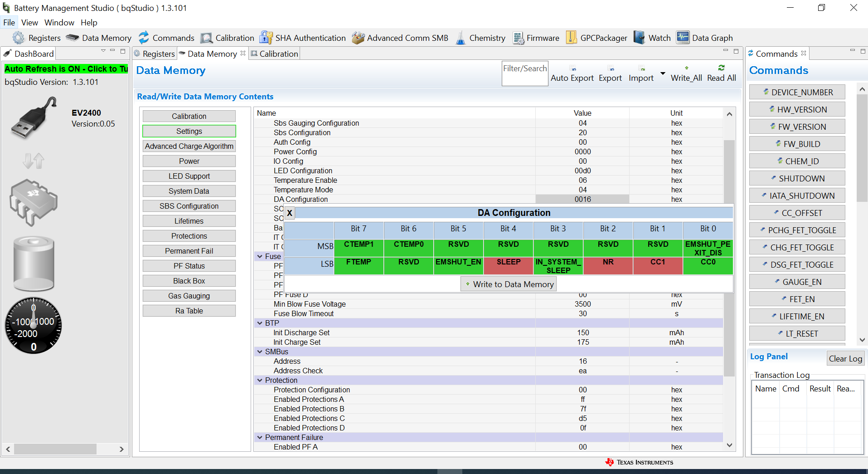Screen dimensions: 868x474
Task: Collapse the SMBus group
Action: pyautogui.click(x=260, y=352)
